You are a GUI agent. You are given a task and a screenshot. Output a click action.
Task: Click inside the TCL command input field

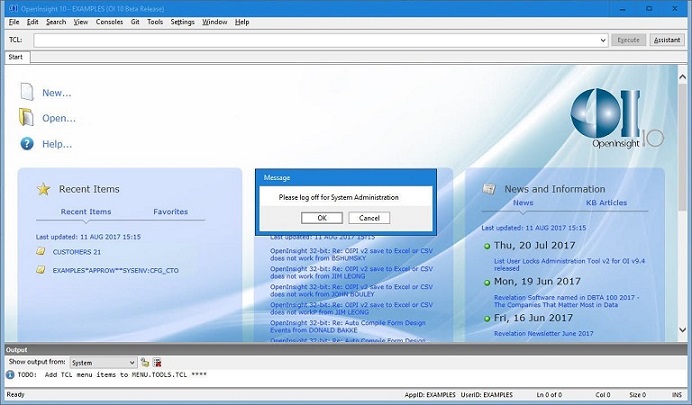click(x=316, y=40)
